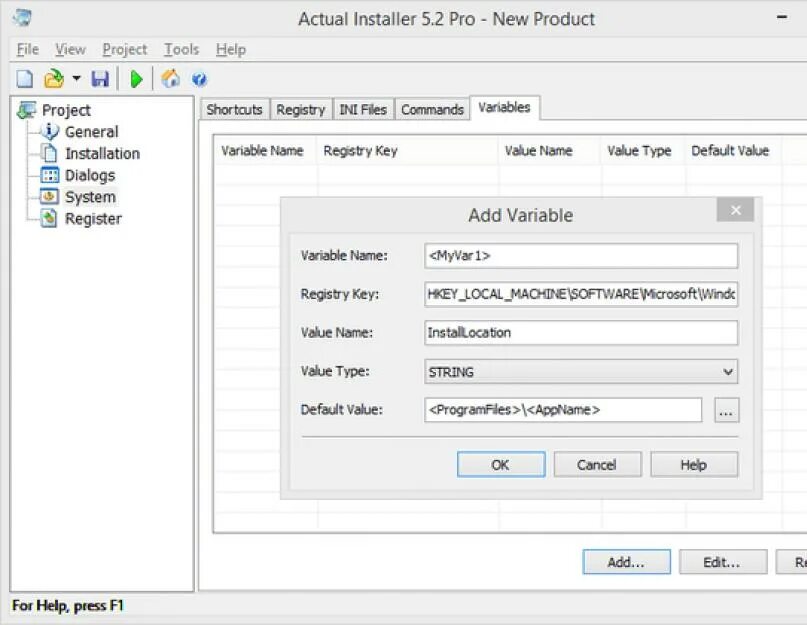The width and height of the screenshot is (807, 625).
Task: Click the Registry Key input field
Action: tap(581, 294)
